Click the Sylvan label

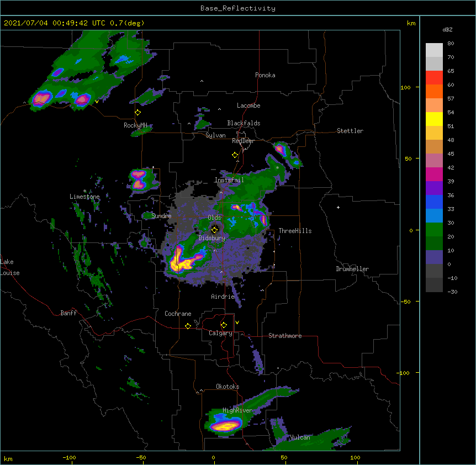[215, 135]
